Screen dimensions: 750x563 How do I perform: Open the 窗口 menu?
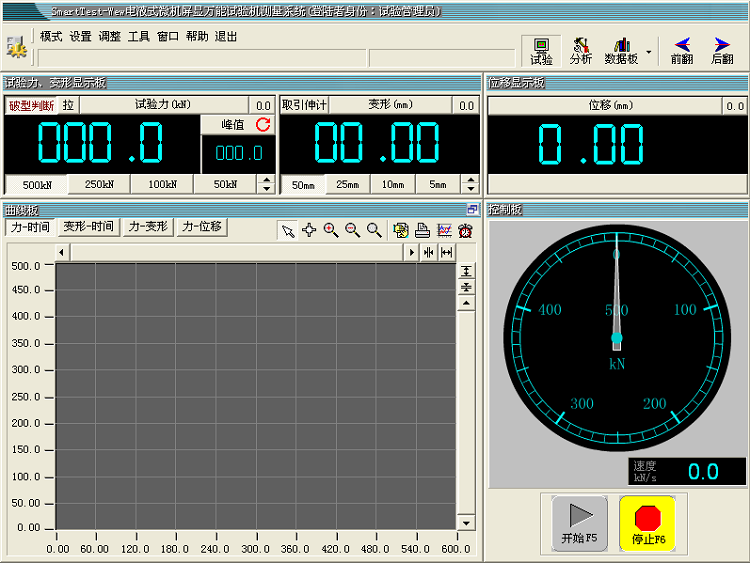tap(167, 36)
